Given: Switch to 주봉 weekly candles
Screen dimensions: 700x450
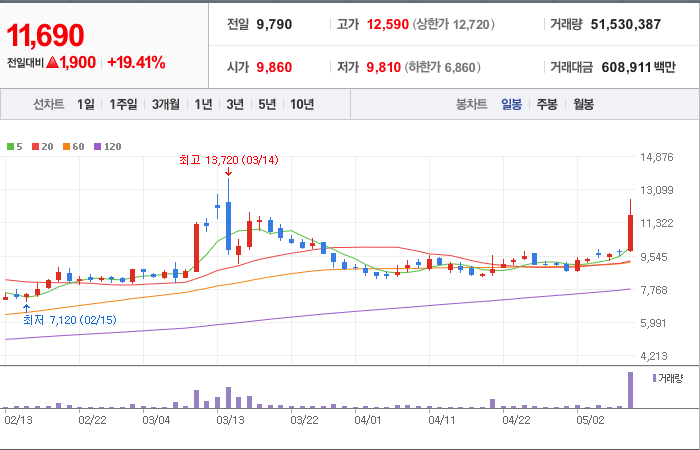Looking at the screenshot, I should tap(547, 104).
